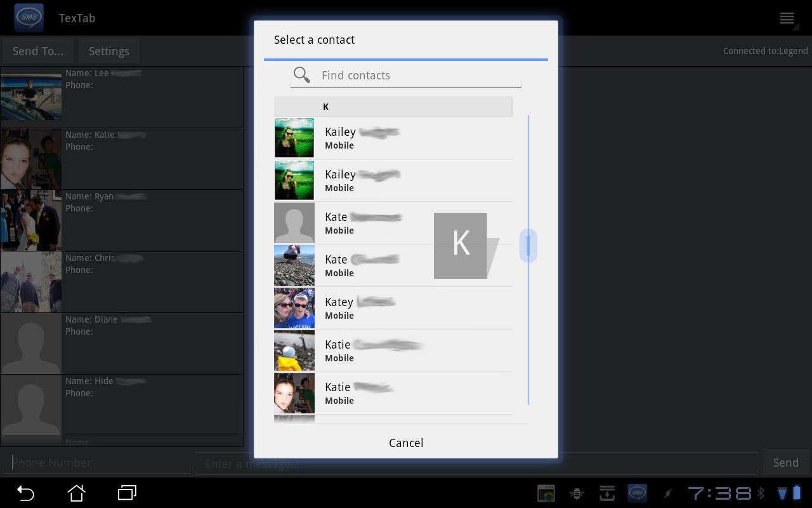
Task: Open the TexTab app icon
Action: coord(29,17)
